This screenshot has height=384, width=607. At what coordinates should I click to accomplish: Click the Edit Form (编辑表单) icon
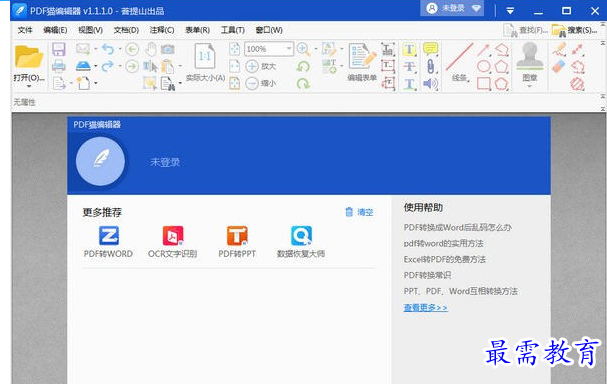click(x=362, y=57)
